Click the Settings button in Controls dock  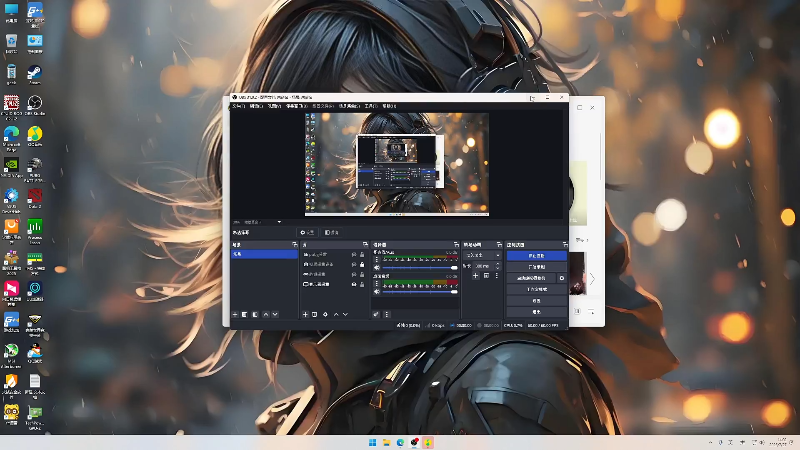pos(536,301)
